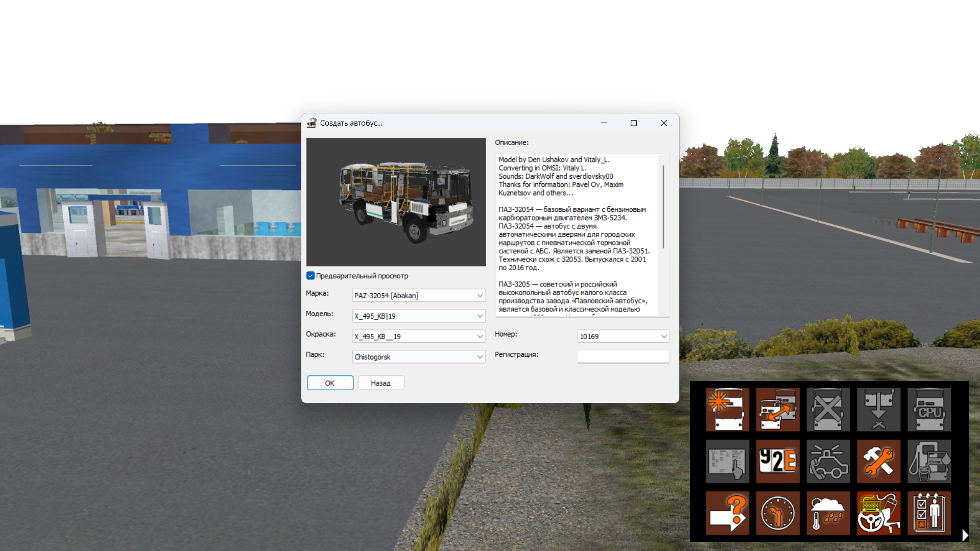The image size is (980, 551).
Task: Click the 'Converting in OMSI: Vitaly L.' line
Action: (542, 168)
